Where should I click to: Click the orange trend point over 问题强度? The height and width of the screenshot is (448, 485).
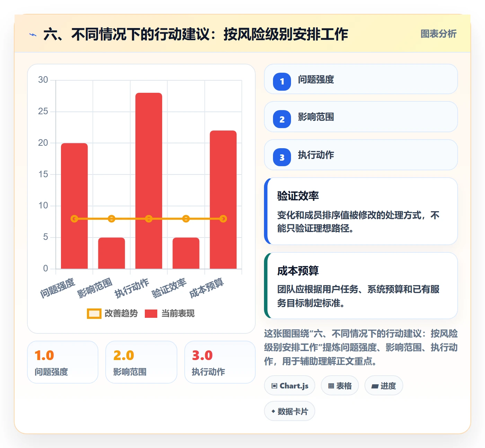[74, 219]
